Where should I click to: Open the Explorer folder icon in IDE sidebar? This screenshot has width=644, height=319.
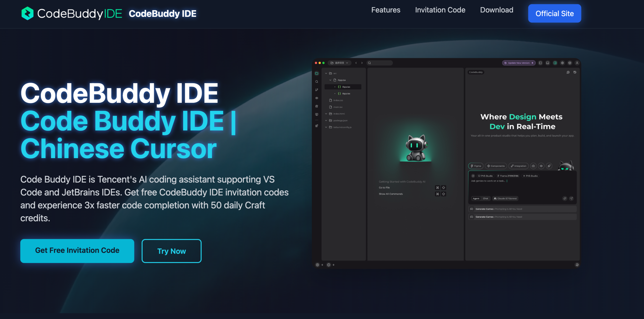(317, 73)
